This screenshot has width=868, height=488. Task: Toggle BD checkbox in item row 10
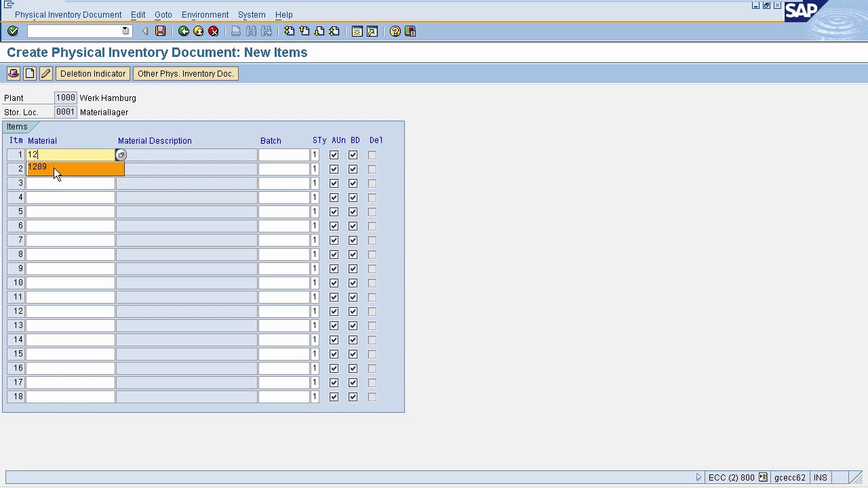353,283
